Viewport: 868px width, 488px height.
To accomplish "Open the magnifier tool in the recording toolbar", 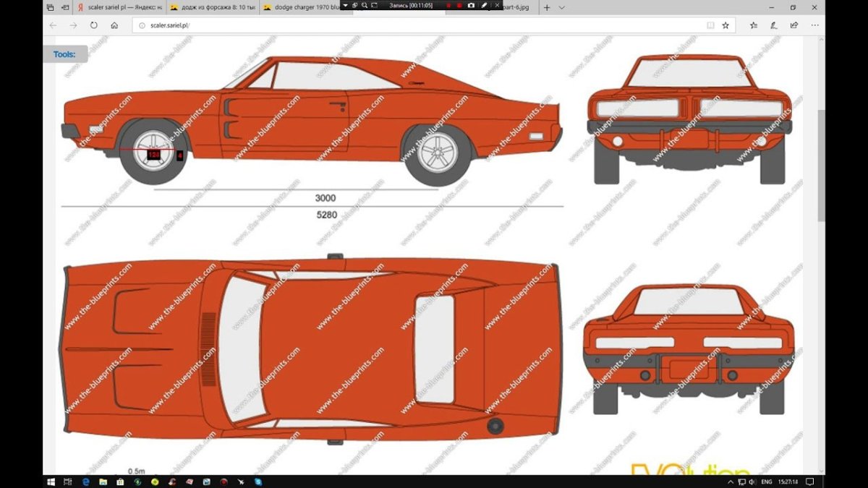I will tap(365, 7).
